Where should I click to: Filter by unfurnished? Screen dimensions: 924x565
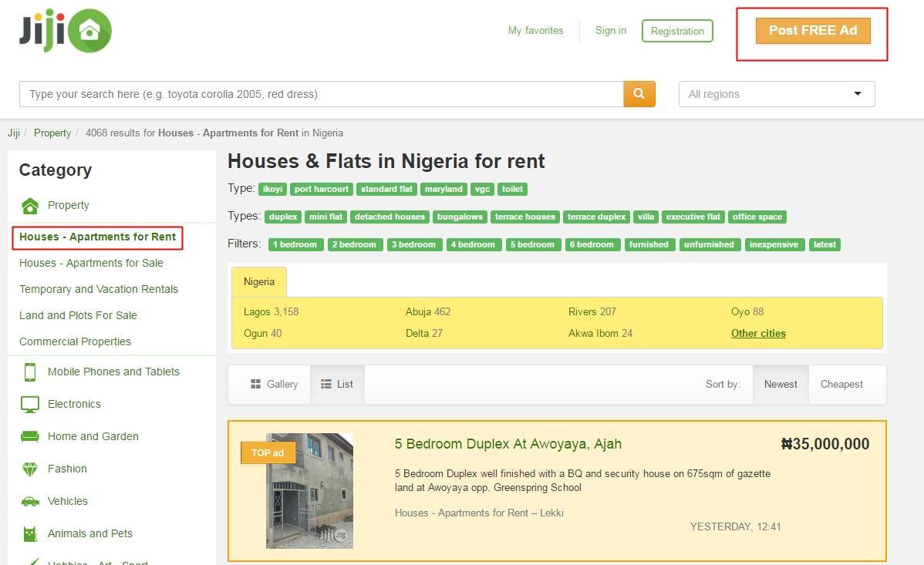point(709,244)
